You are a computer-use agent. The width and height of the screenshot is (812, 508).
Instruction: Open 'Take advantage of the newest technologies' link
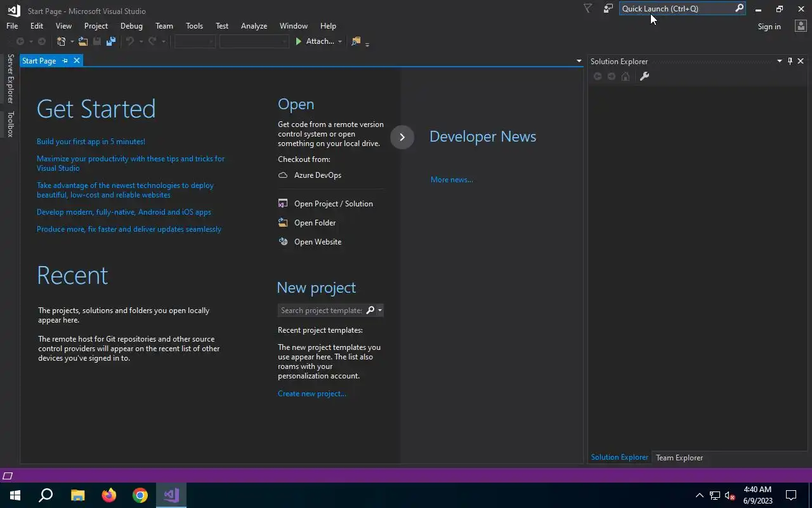click(125, 190)
